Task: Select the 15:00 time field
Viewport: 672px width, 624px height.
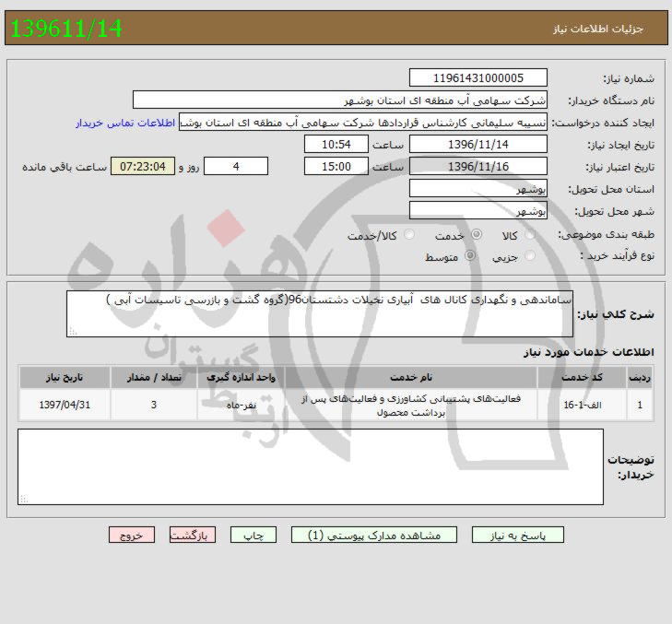Action: (336, 166)
